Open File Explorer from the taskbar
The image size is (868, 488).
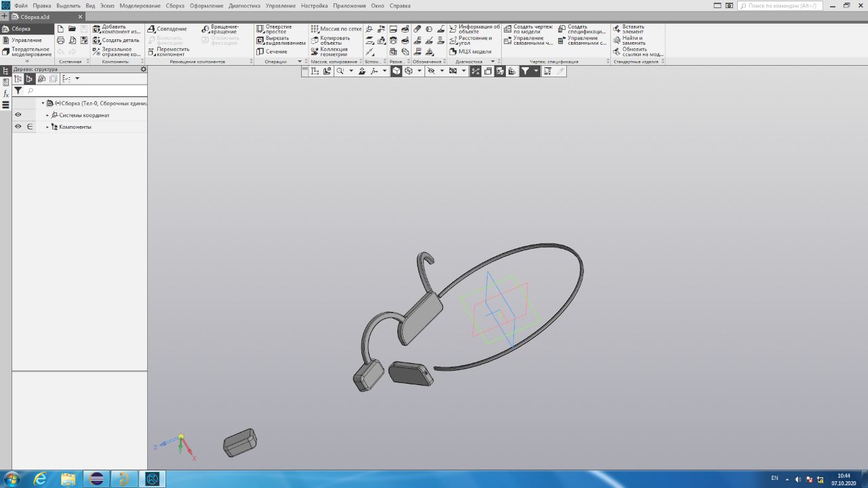(x=68, y=479)
